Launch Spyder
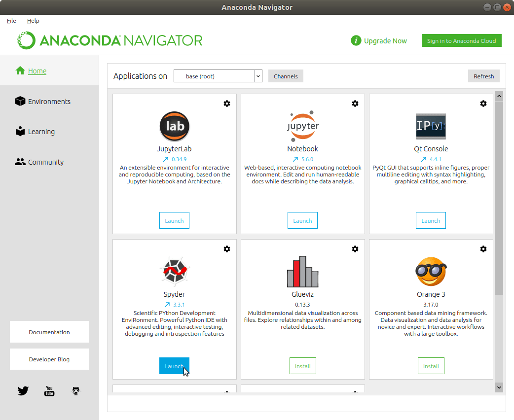The image size is (514, 420). click(175, 366)
